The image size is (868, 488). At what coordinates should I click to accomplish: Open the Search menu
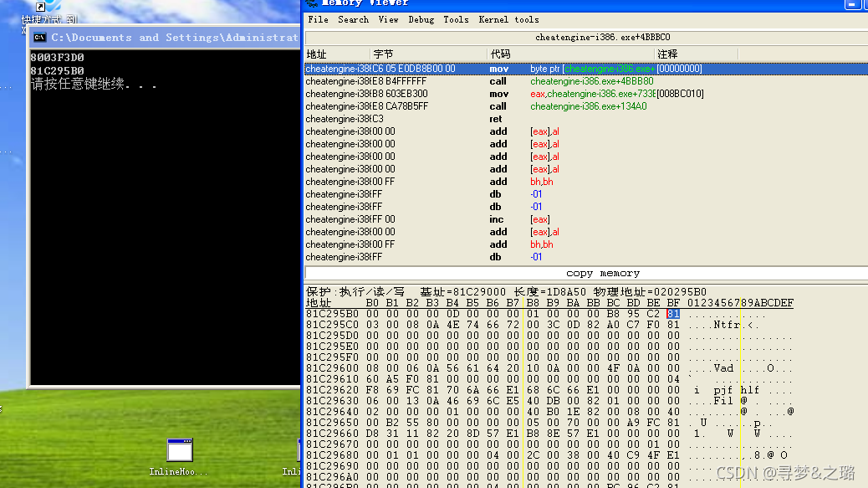click(353, 19)
